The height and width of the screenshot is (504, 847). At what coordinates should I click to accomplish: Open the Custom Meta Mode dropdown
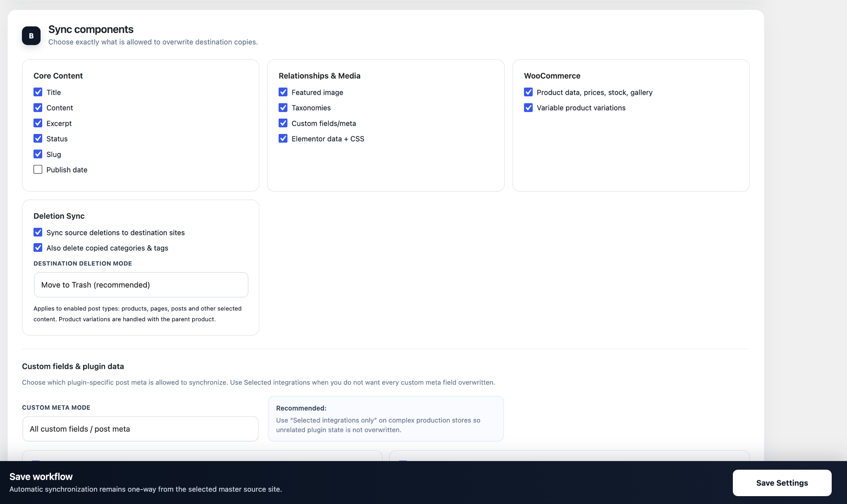(140, 429)
